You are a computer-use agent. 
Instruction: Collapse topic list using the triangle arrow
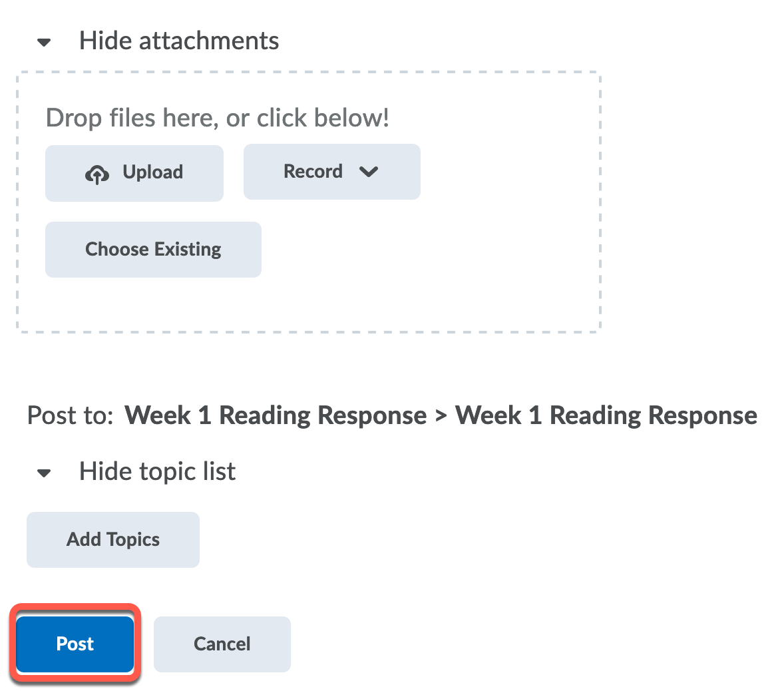44,473
